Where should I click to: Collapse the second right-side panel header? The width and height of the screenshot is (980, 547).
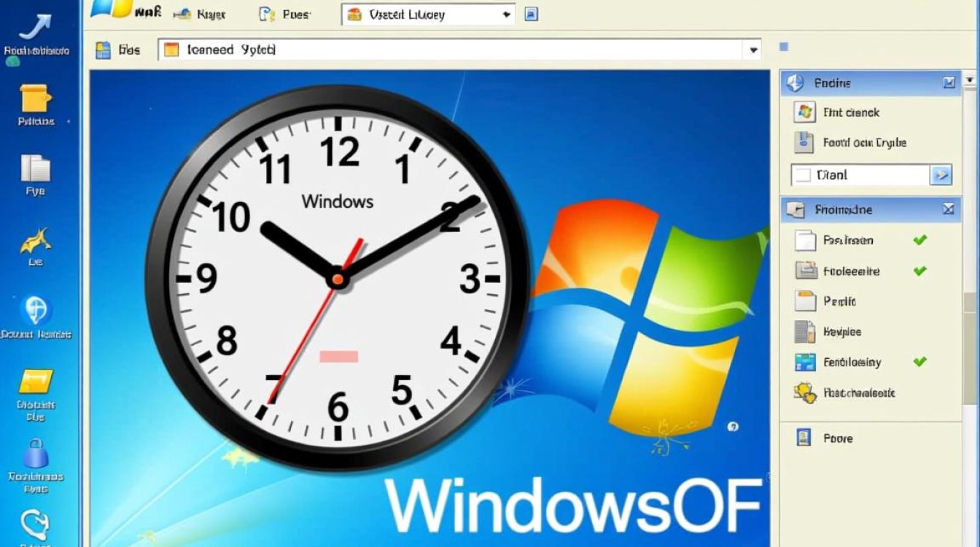point(948,209)
